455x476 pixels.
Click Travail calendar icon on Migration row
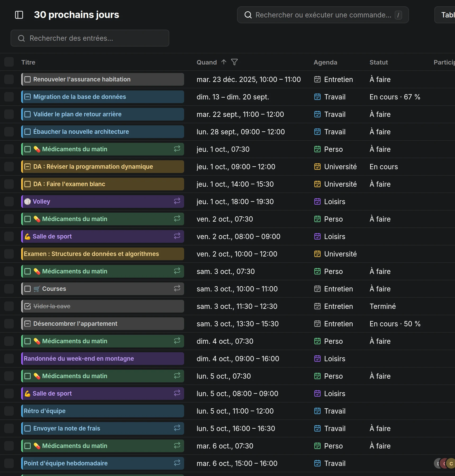click(317, 97)
